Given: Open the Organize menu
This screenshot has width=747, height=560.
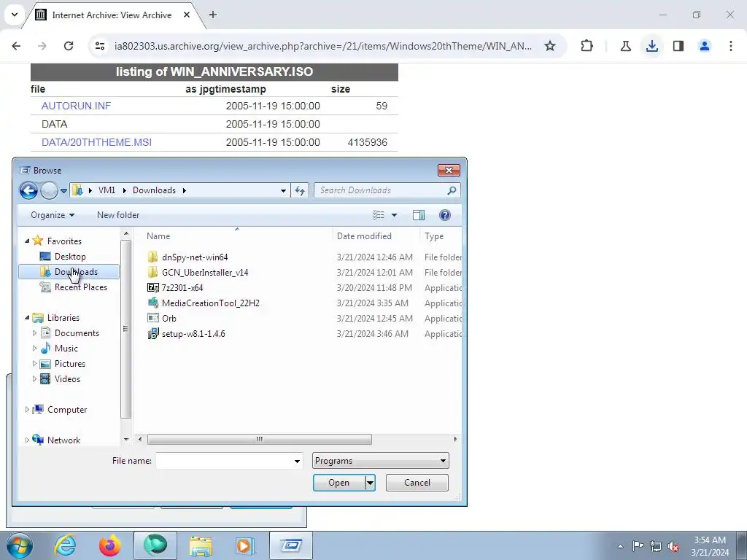Looking at the screenshot, I should 53,215.
